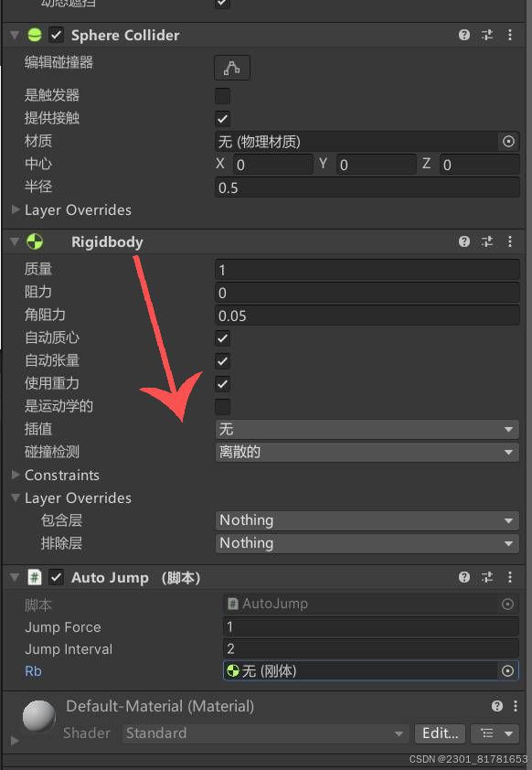Open the 包含层 Nothing dropdown
The image size is (532, 770).
367,520
